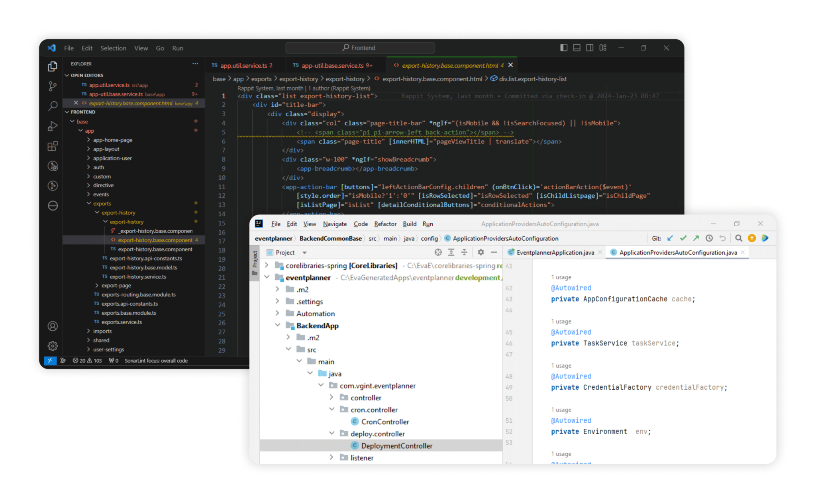Push changes with the green arrow Git icon
This screenshot has height=504, width=816.
pyautogui.click(x=696, y=238)
